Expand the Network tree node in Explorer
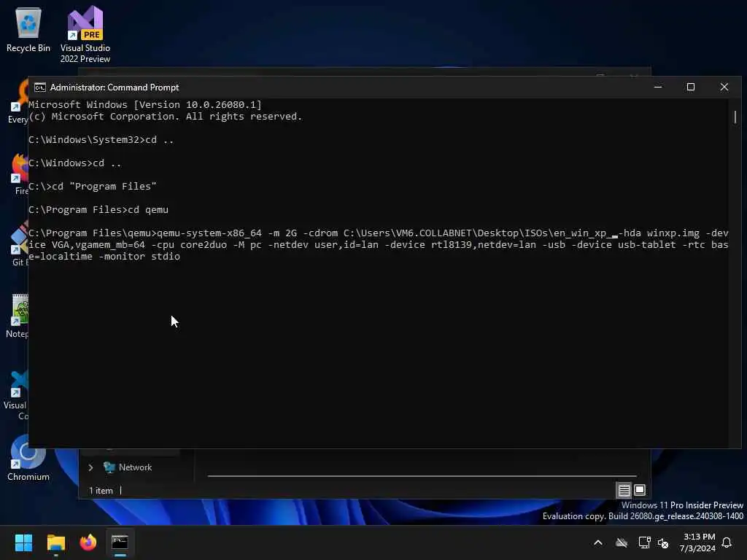The height and width of the screenshot is (560, 747). (90, 467)
